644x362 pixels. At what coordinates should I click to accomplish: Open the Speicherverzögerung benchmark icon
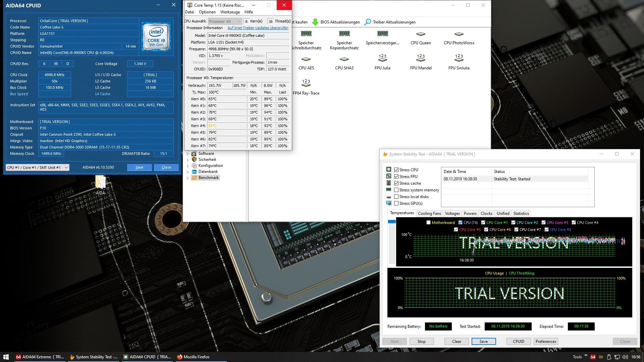(382, 34)
